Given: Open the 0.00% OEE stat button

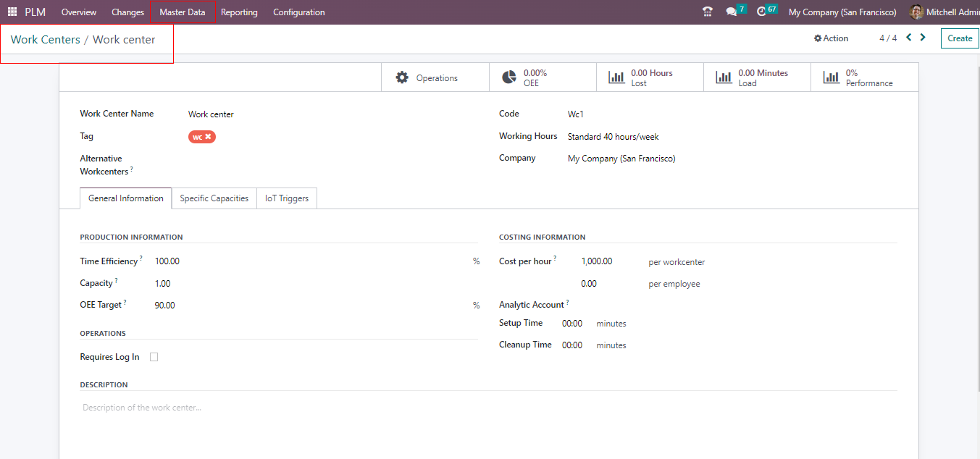Looking at the screenshot, I should tap(543, 77).
